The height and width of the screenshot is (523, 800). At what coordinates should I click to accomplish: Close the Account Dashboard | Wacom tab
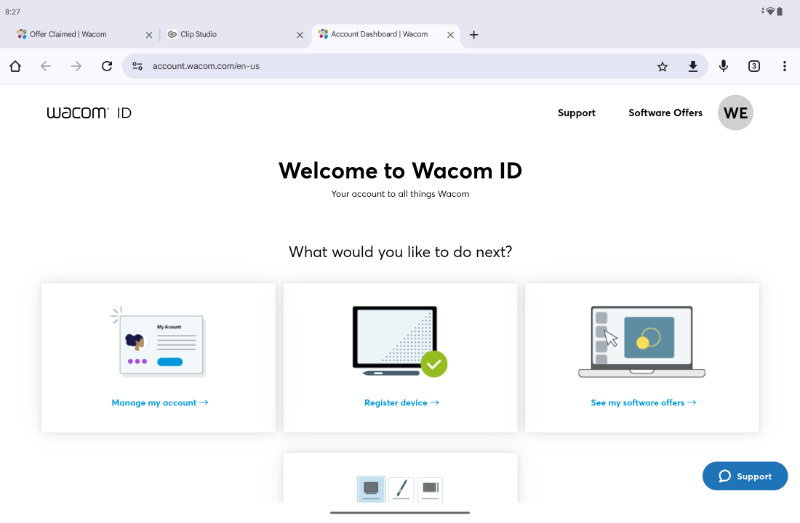point(451,35)
